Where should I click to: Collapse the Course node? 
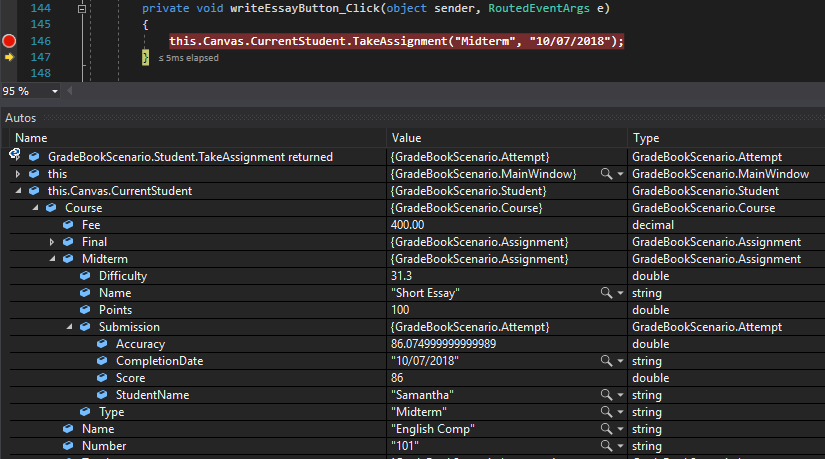35,208
